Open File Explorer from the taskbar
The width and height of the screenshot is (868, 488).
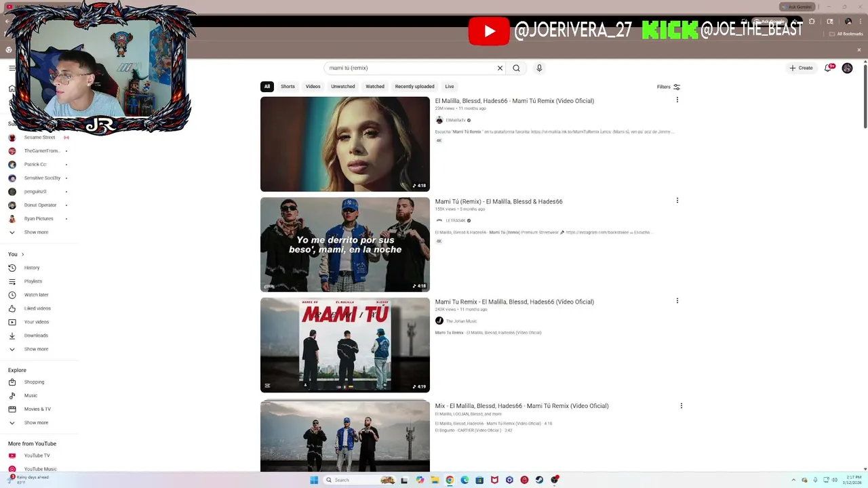click(x=435, y=480)
